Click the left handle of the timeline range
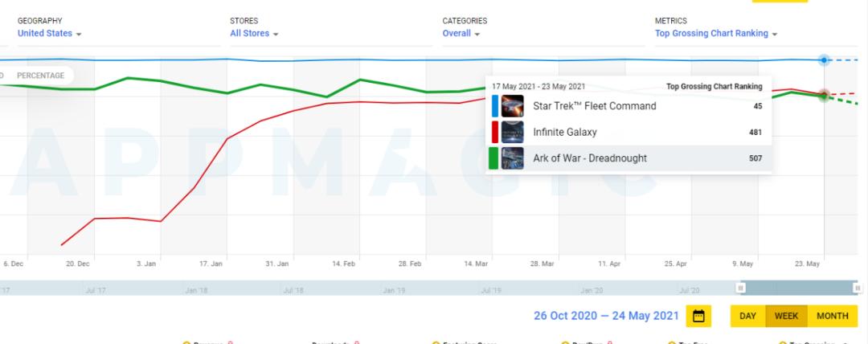 [x=741, y=288]
